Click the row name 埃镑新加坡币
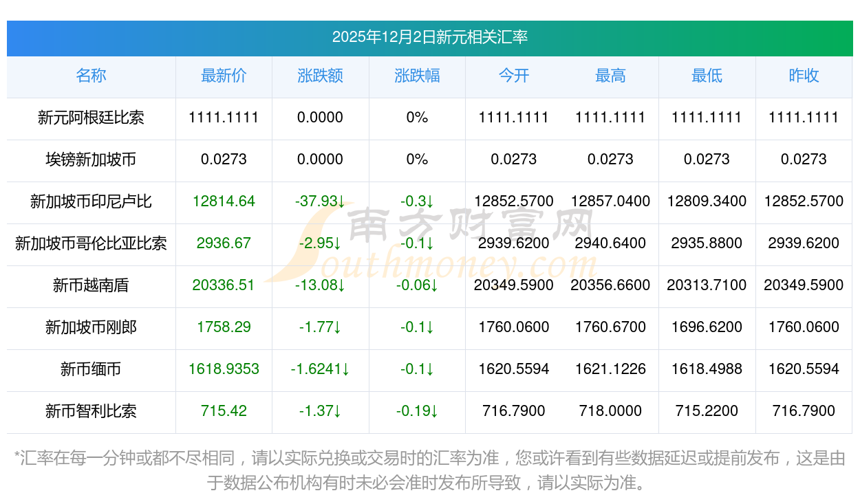The width and height of the screenshot is (860, 504). 91,160
